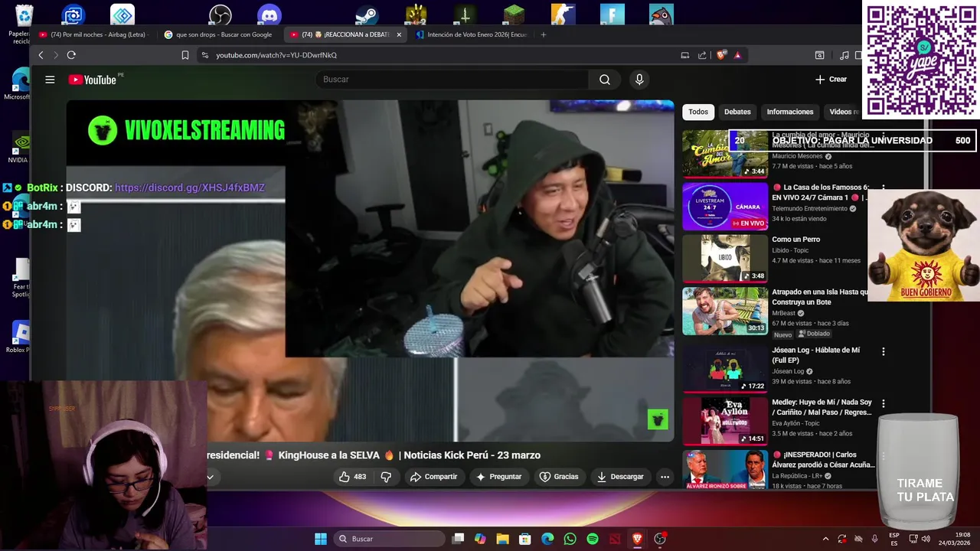Viewport: 980px width, 551px height.
Task: Start voice search with microphone icon
Action: coord(639,80)
